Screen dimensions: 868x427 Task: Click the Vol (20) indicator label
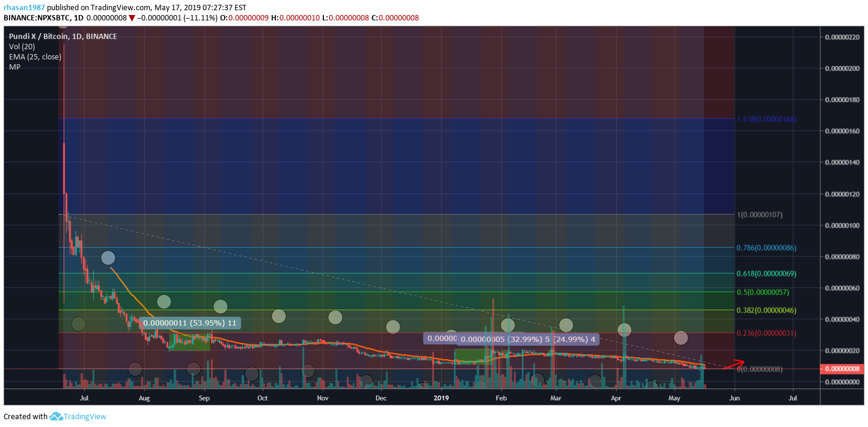click(22, 46)
